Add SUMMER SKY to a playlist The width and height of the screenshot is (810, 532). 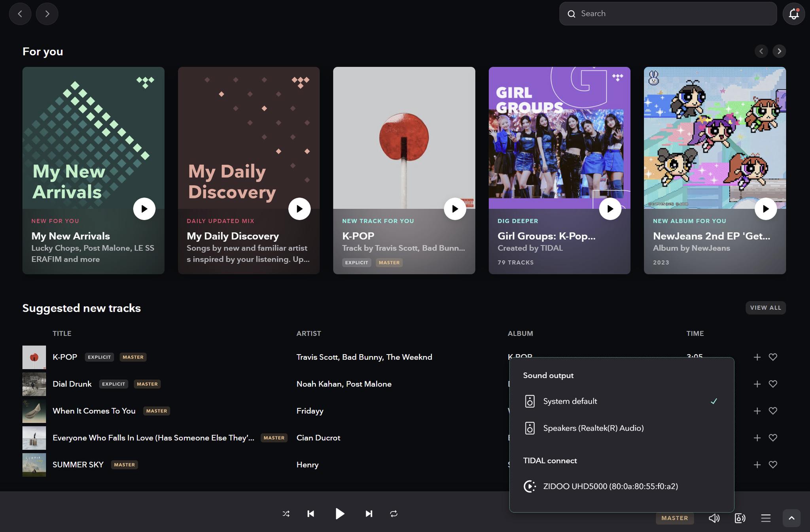pyautogui.click(x=757, y=464)
